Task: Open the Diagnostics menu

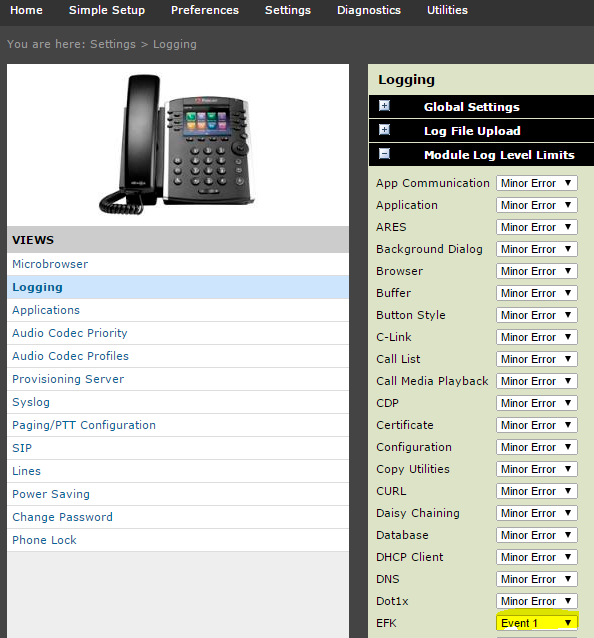Action: [x=369, y=10]
